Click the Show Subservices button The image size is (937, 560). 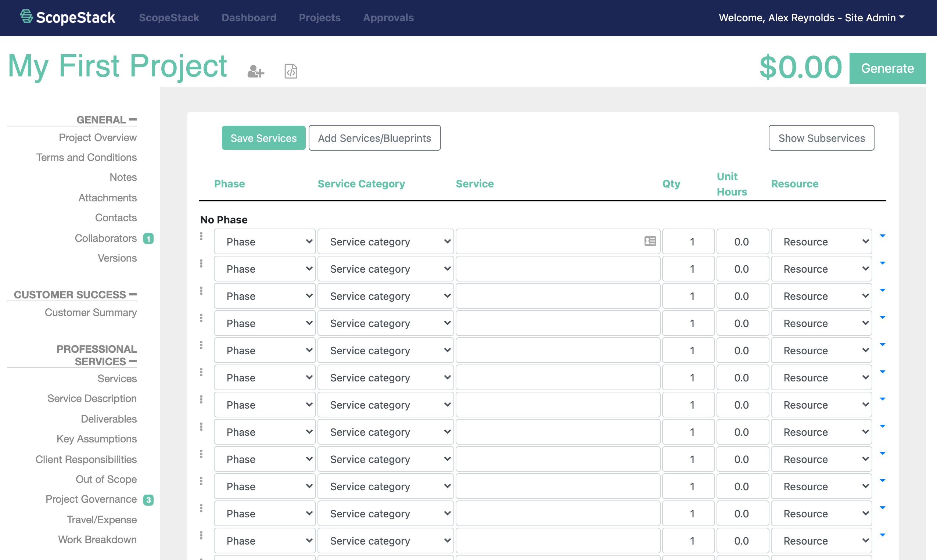pyautogui.click(x=821, y=138)
